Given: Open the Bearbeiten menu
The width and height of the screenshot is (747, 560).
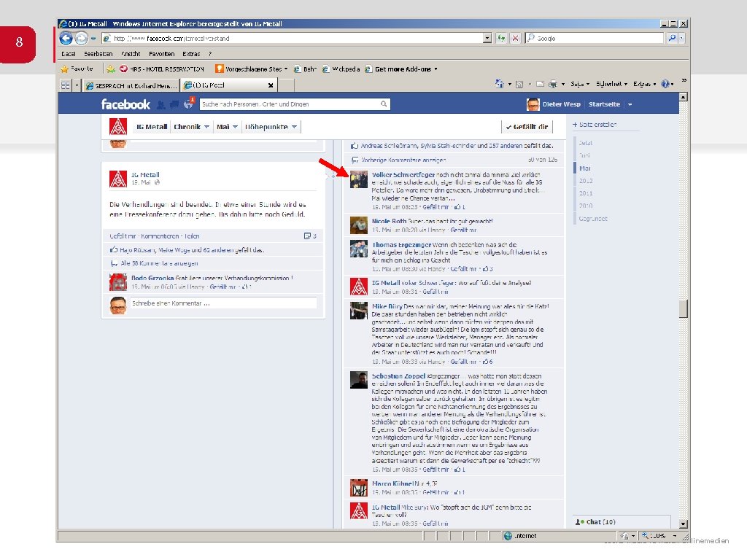Looking at the screenshot, I should [x=98, y=54].
